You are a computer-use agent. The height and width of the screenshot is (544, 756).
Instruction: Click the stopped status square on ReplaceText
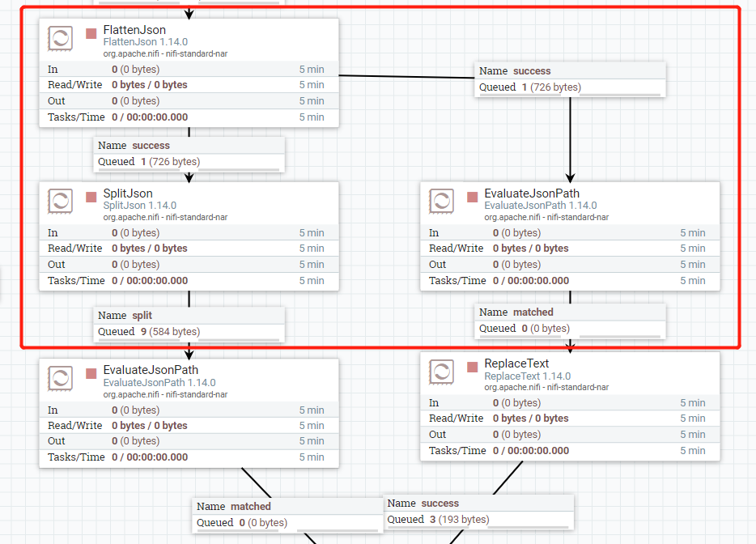click(x=473, y=367)
